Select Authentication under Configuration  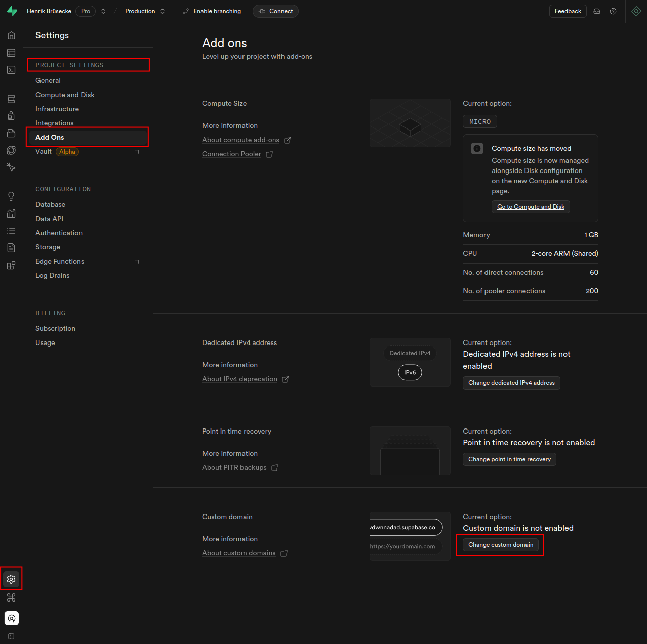[x=59, y=233]
